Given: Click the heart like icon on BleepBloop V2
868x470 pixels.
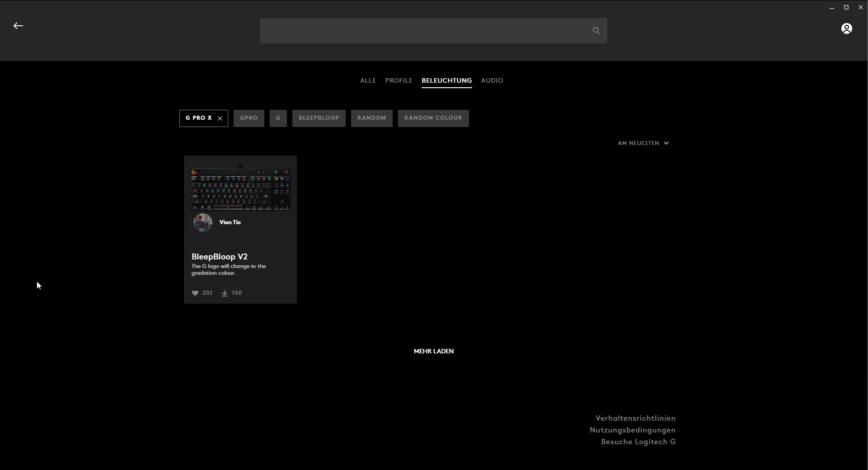Looking at the screenshot, I should [x=195, y=293].
